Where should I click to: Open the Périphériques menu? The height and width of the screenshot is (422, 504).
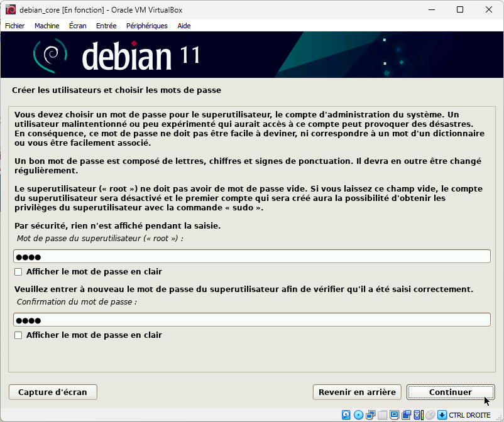147,26
